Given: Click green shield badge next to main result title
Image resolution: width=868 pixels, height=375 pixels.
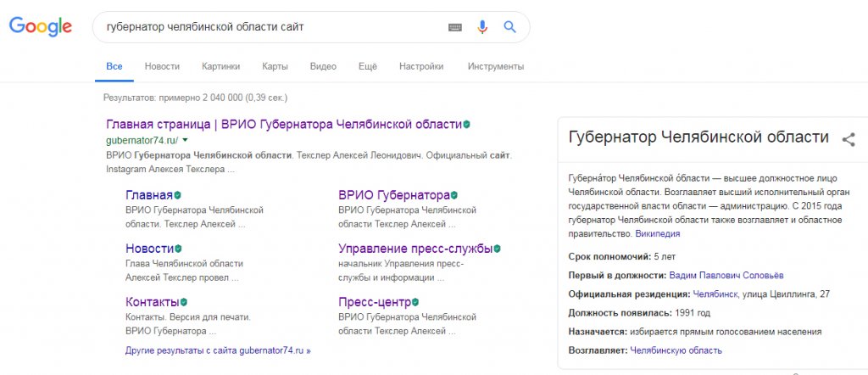Looking at the screenshot, I should (466, 125).
